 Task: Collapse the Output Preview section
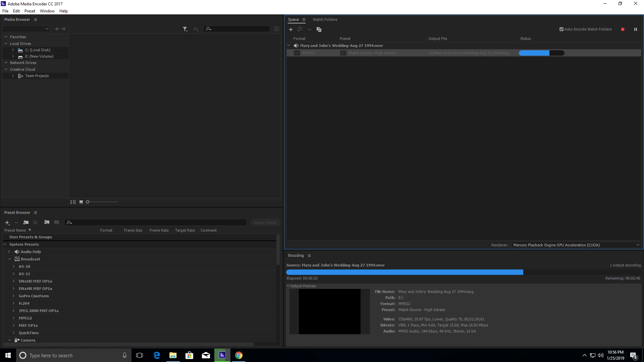click(x=288, y=286)
